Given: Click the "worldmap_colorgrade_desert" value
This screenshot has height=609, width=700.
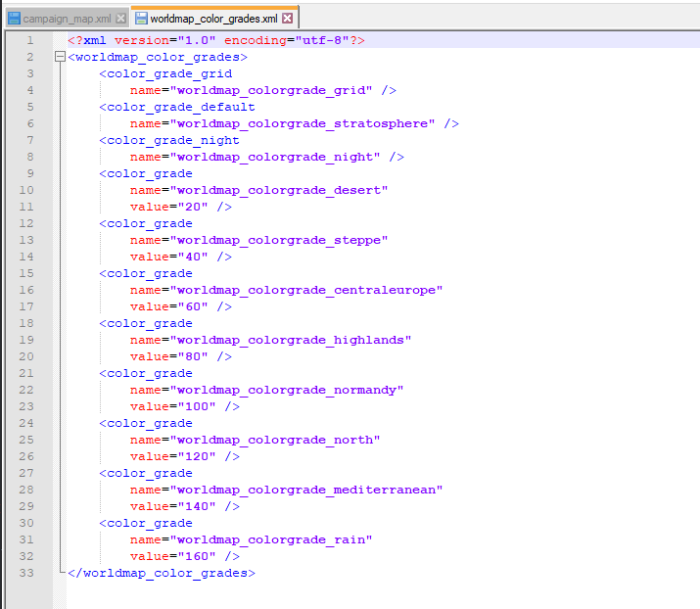Looking at the screenshot, I should pyautogui.click(x=279, y=190).
